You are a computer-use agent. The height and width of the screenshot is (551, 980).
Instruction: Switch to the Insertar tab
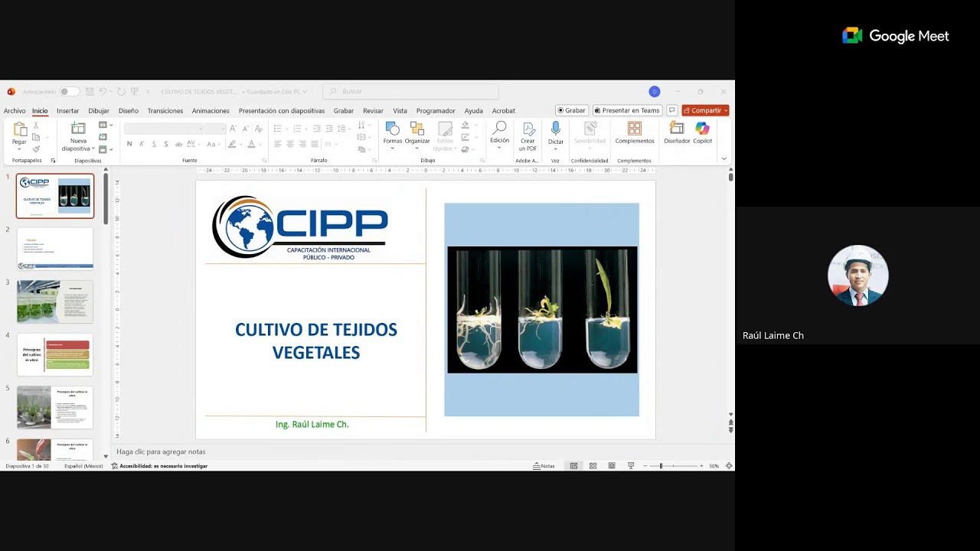67,110
